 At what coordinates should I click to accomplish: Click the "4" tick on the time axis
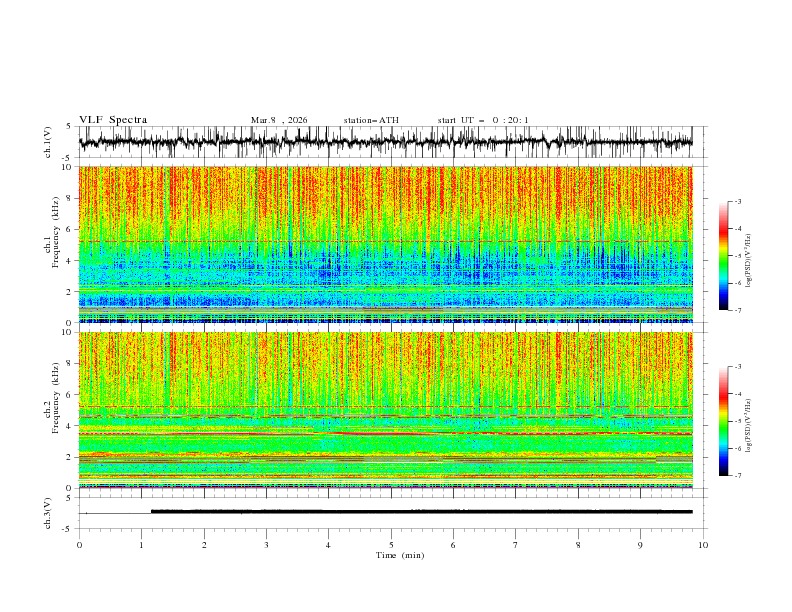point(328,545)
